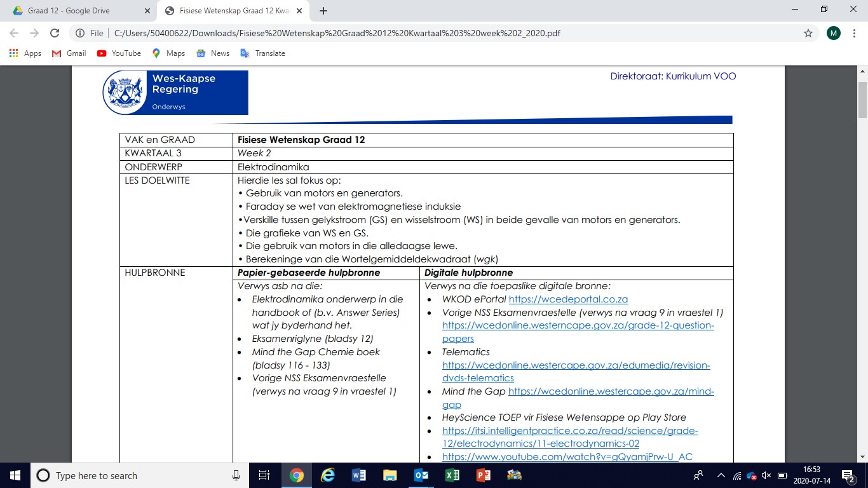This screenshot has width=868, height=488.
Task: Click the vertical scrollbar thumb of the page
Action: [862, 99]
